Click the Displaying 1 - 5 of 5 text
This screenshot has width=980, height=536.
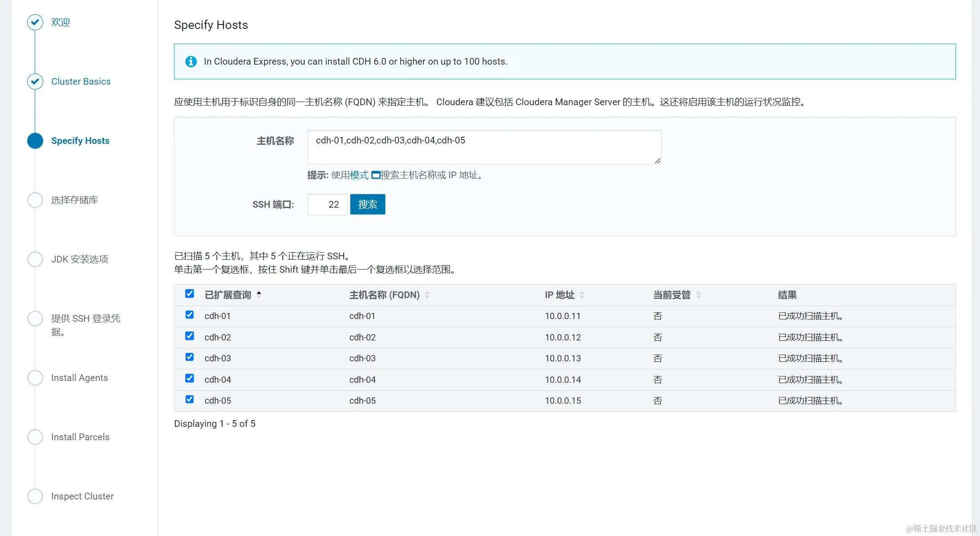click(x=215, y=424)
